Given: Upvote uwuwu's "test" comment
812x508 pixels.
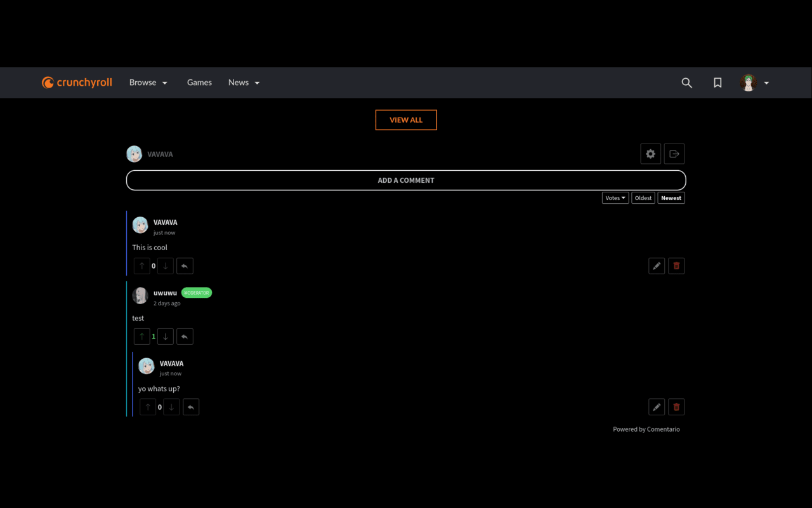Looking at the screenshot, I should pos(142,337).
